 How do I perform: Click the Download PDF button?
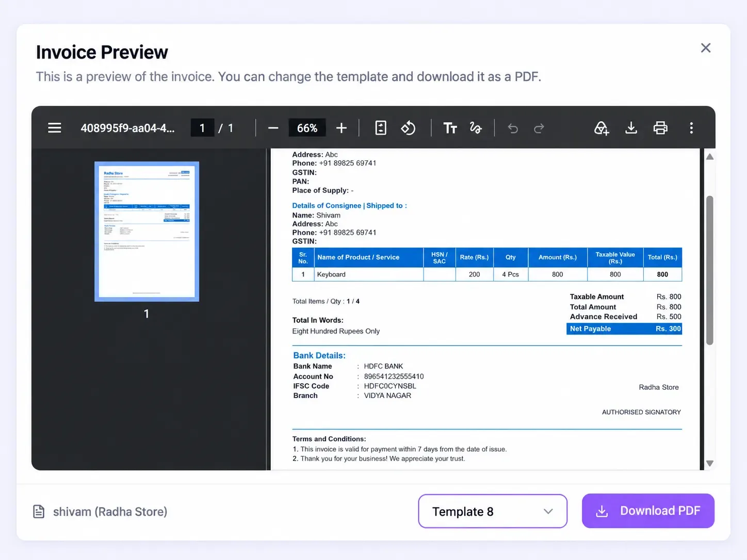point(648,511)
